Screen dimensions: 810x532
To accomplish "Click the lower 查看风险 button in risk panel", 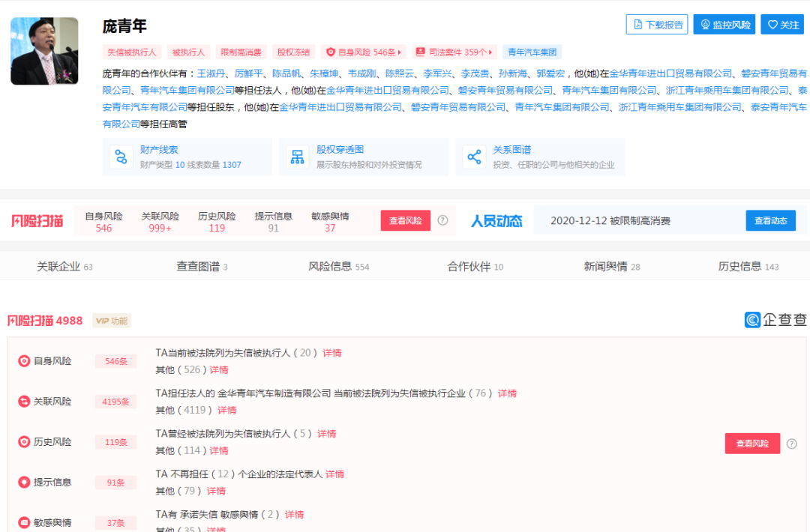I will 752,444.
